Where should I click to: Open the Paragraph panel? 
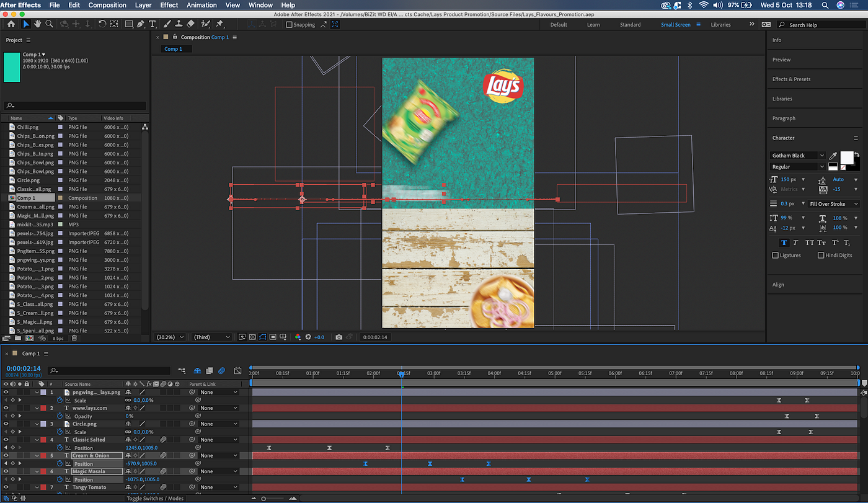tap(784, 118)
